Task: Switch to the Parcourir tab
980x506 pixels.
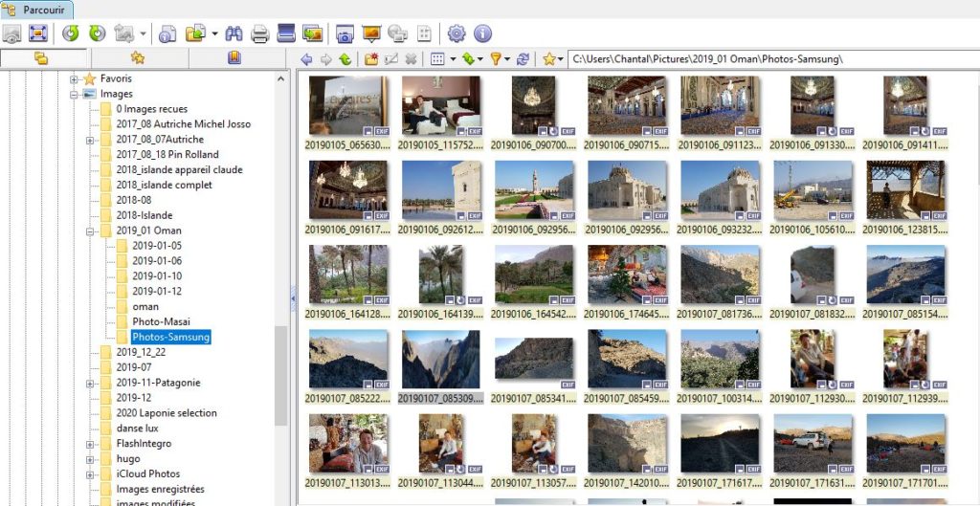Action: coord(37,10)
